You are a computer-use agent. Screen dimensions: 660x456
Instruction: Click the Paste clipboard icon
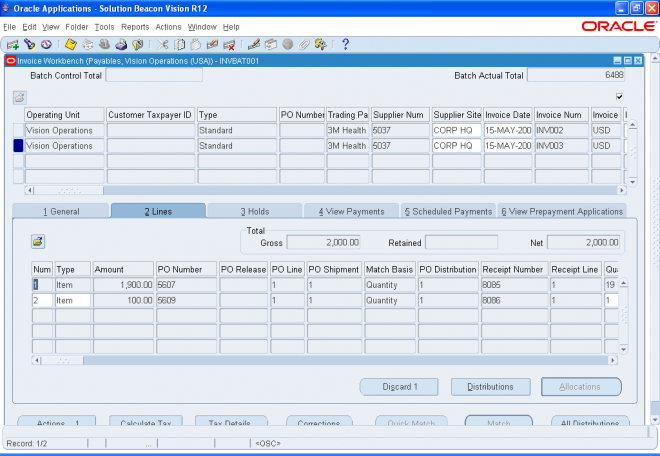click(196, 44)
